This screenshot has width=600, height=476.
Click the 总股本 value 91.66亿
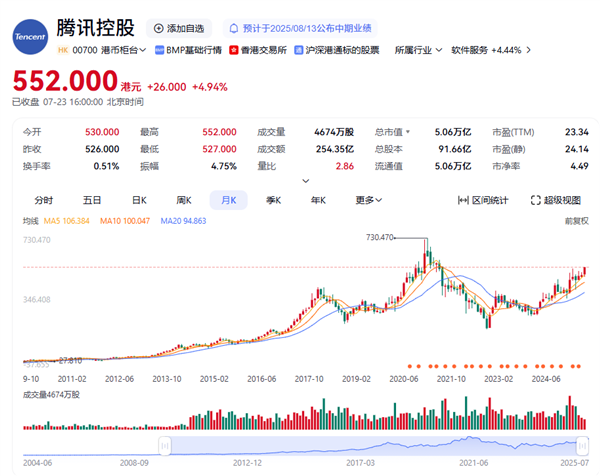455,149
